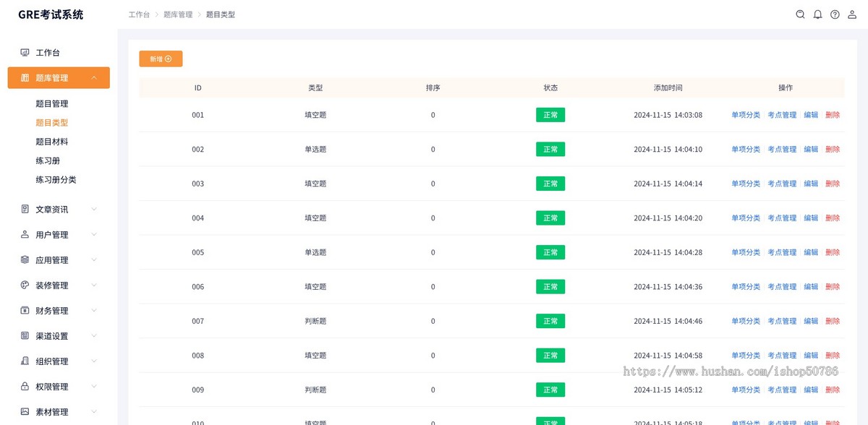Click 题库管理 in the breadcrumb
This screenshot has height=425, width=868.
178,14
